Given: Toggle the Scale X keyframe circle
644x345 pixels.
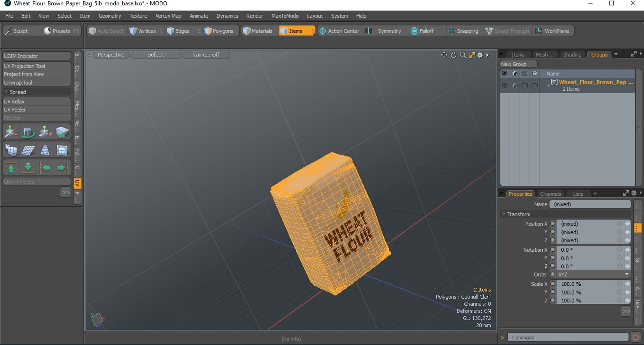Looking at the screenshot, I should 553,284.
